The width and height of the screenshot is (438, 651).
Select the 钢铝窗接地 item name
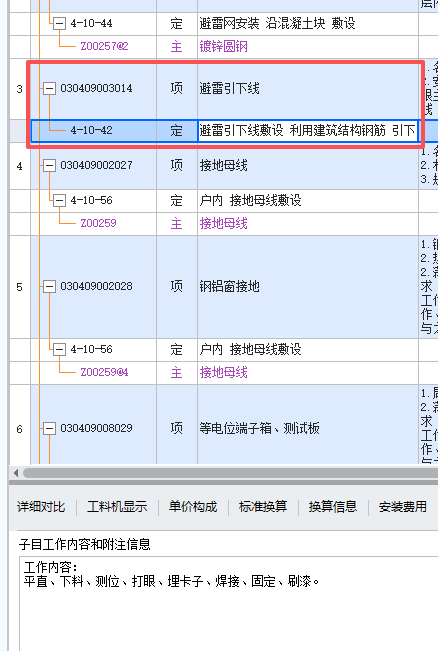pyautogui.click(x=230, y=286)
